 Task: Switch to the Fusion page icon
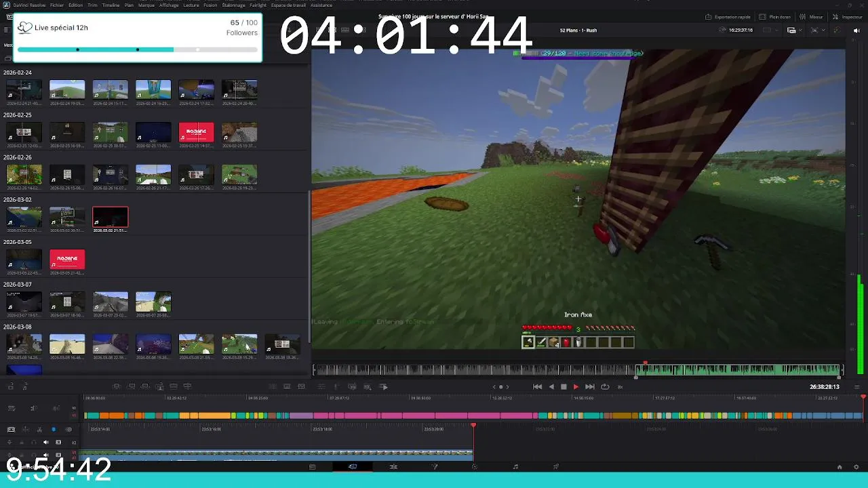click(434, 467)
